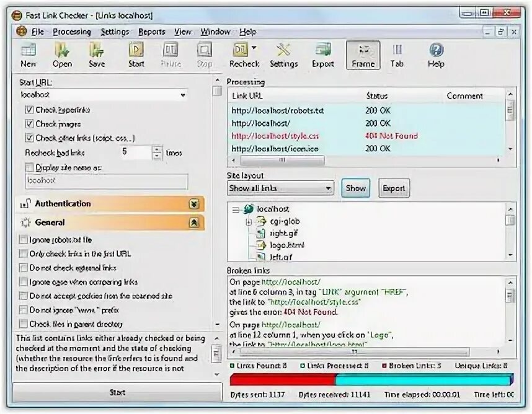Click the Recheck toolbar icon
532x414 pixels.
[240, 50]
